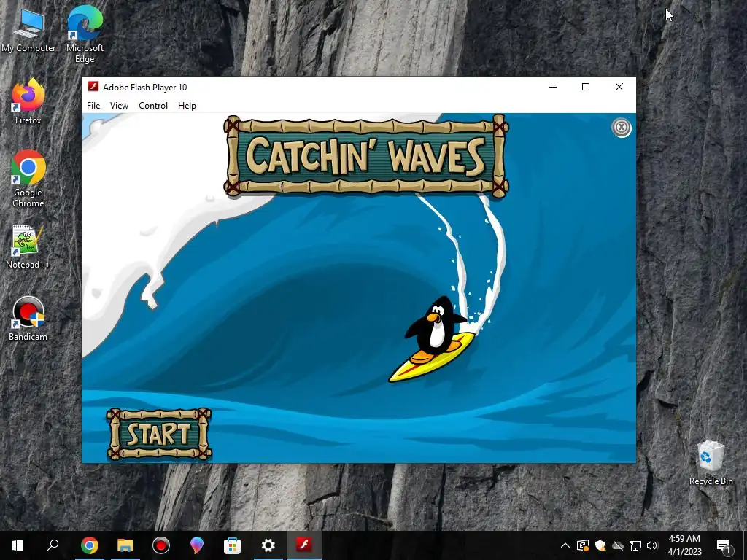
Task: Open Windows Security tray icon
Action: pos(600,545)
